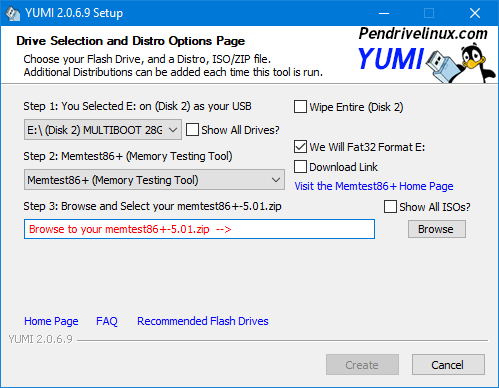Click the Pendrivelinux.com header text
This screenshot has width=499, height=388.
coord(423,34)
